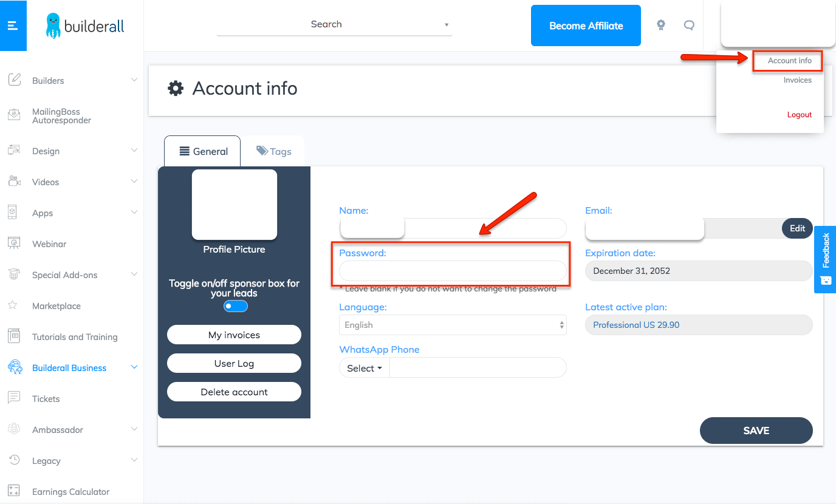The image size is (836, 504).
Task: Click the Edit email button
Action: coord(797,228)
